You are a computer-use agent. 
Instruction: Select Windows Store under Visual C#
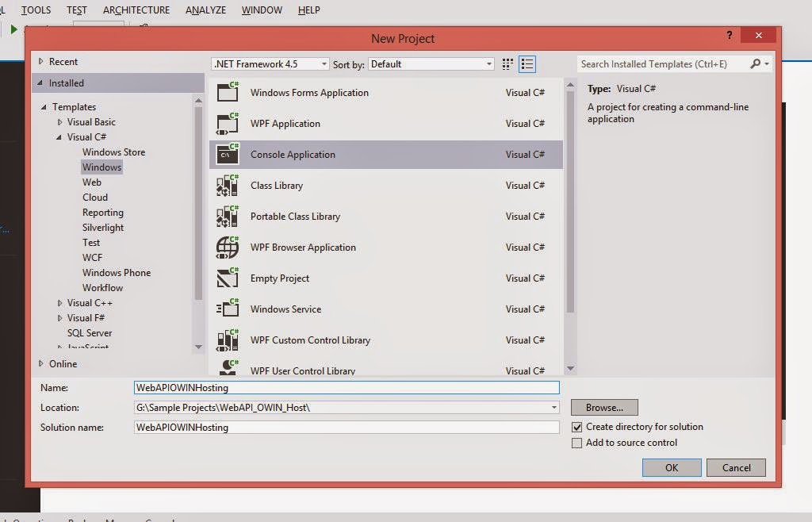click(x=113, y=152)
